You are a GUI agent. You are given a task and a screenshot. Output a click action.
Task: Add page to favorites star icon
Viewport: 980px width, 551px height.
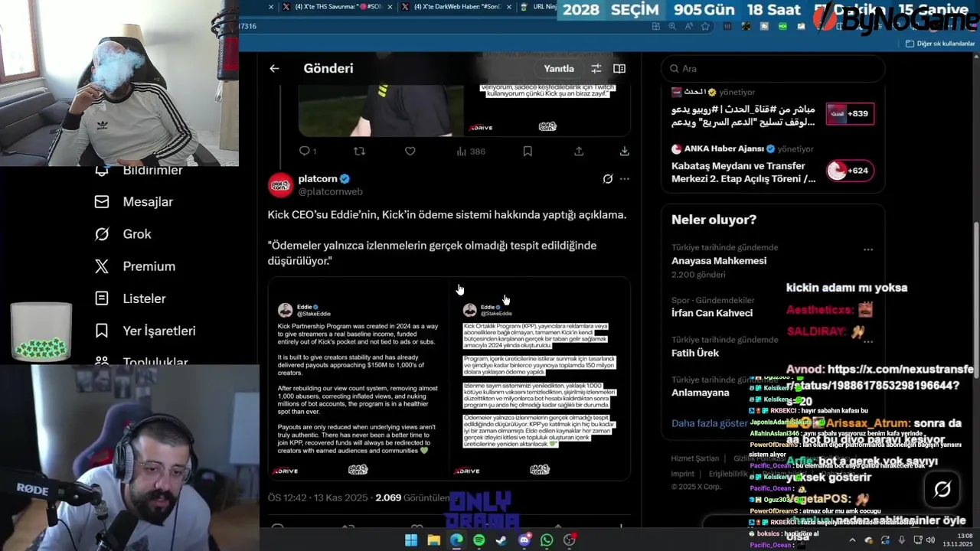point(705,26)
